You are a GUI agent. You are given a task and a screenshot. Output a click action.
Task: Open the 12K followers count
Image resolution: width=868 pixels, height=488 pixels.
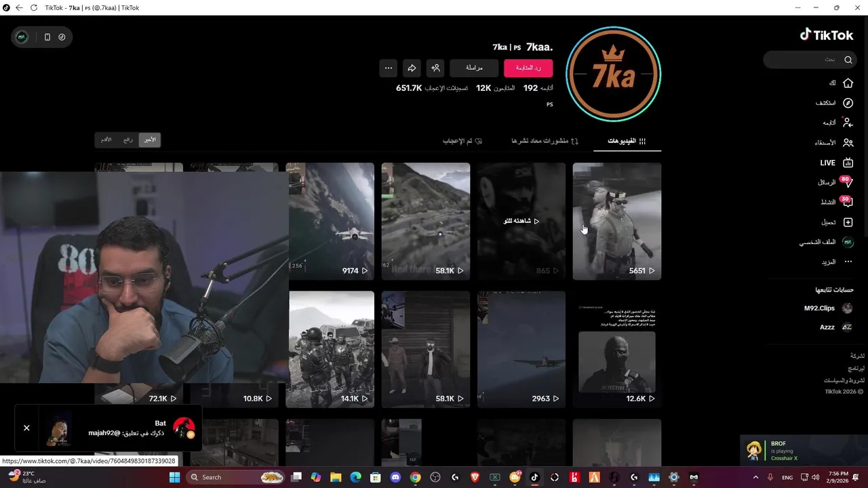495,88
